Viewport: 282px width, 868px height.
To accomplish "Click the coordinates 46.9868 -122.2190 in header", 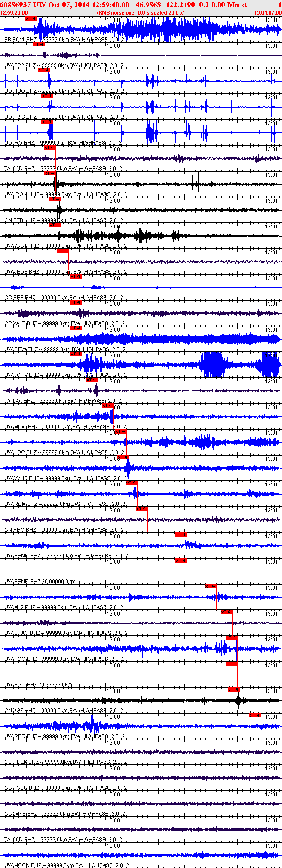I will click(x=165, y=5).
